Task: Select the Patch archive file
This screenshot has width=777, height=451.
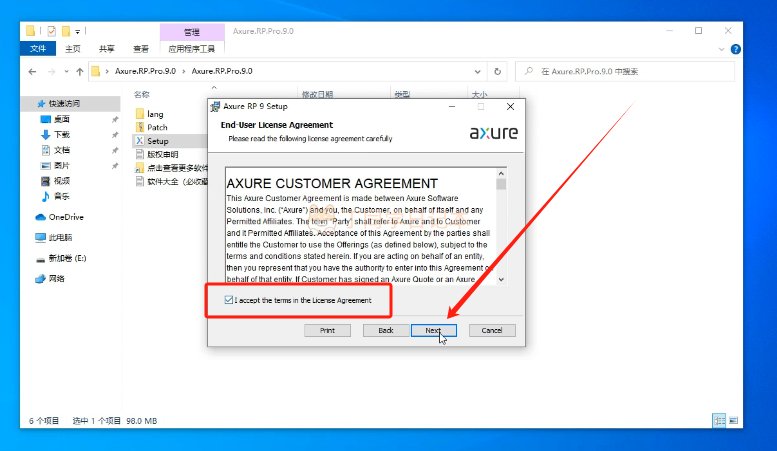Action: [157, 127]
